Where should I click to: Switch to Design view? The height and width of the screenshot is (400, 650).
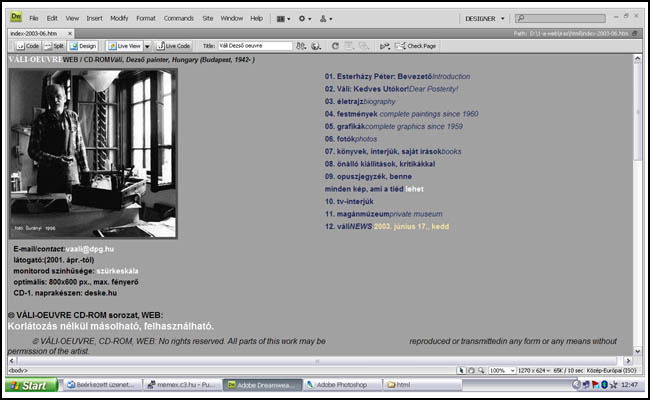tap(83, 46)
